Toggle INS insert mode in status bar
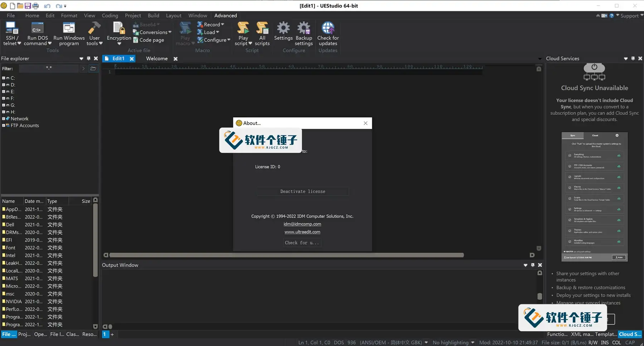 605,342
